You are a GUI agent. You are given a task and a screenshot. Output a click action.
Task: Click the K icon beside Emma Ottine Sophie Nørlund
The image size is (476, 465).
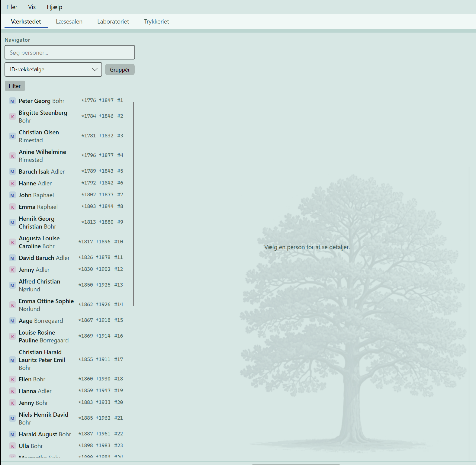(x=12, y=305)
